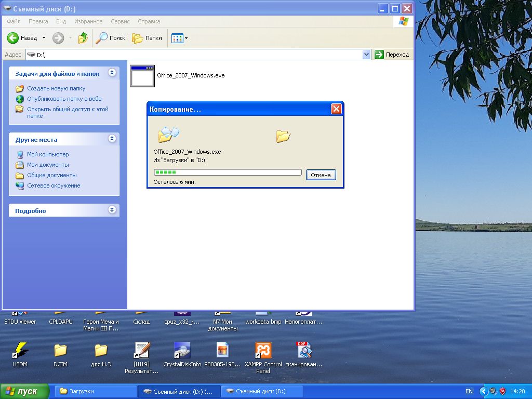Click the grayed Forward arrow icon
The height and width of the screenshot is (399, 532).
pyautogui.click(x=58, y=37)
